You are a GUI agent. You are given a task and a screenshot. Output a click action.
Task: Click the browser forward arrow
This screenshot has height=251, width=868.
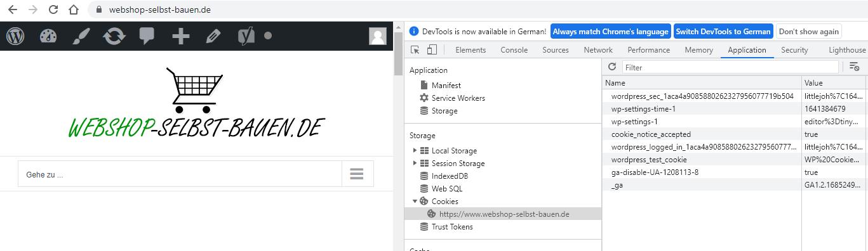pyautogui.click(x=33, y=10)
